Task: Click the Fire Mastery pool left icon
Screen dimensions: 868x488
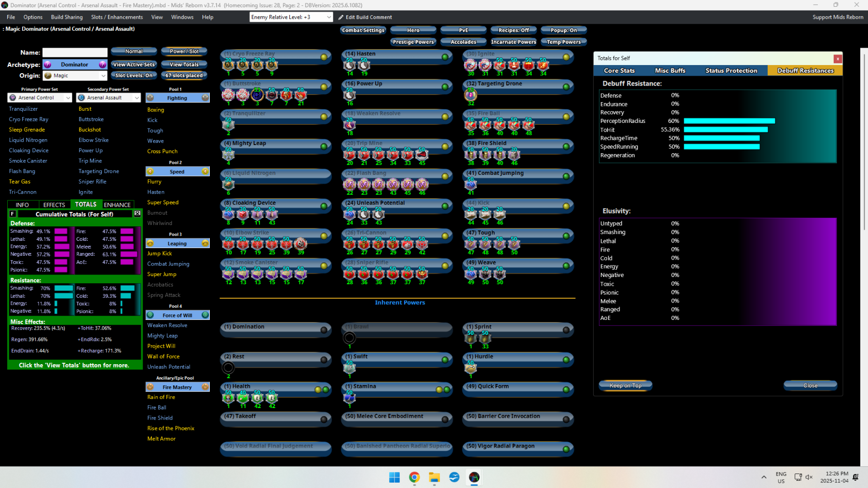Action: 150,387
